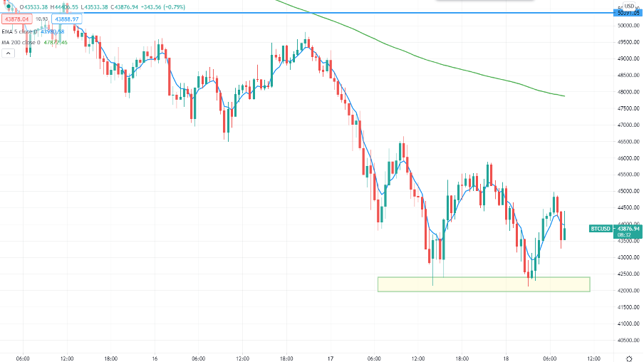Image resolution: width=644 pixels, height=362 pixels.
Task: Click the 18 date label on time axis
Action: tap(506, 358)
